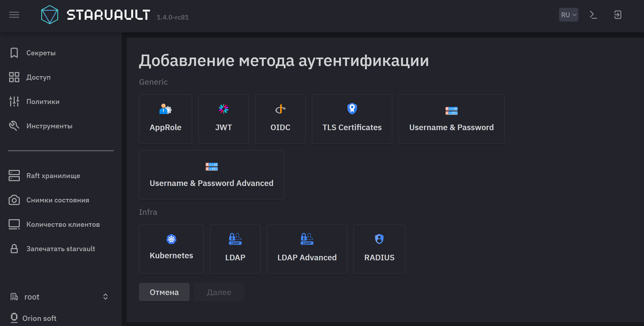Expand the root namespace selector arrows
Viewport: 644px width, 326px height.
(105, 297)
